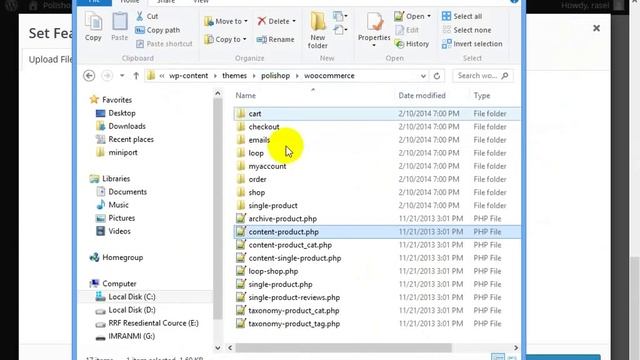Viewport: 640px width, 360px height.
Task: Click the Rename command
Action: coord(276,40)
